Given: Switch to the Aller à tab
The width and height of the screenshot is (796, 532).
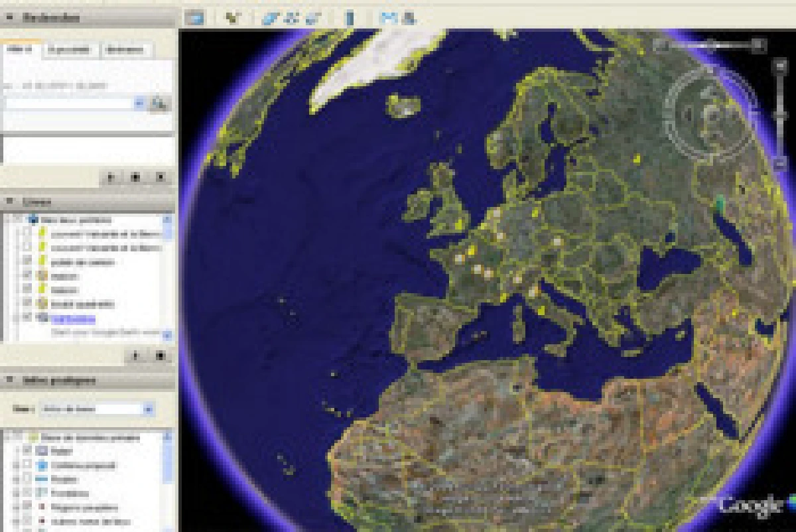Looking at the screenshot, I should tap(21, 50).
